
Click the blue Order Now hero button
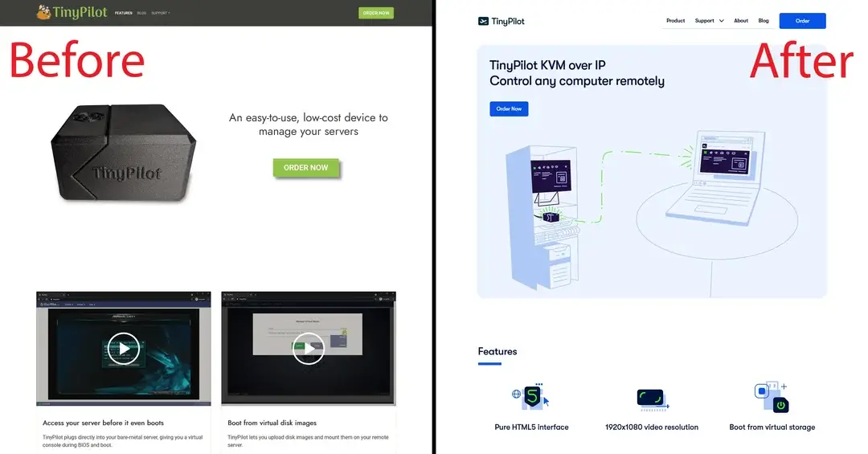tap(509, 108)
